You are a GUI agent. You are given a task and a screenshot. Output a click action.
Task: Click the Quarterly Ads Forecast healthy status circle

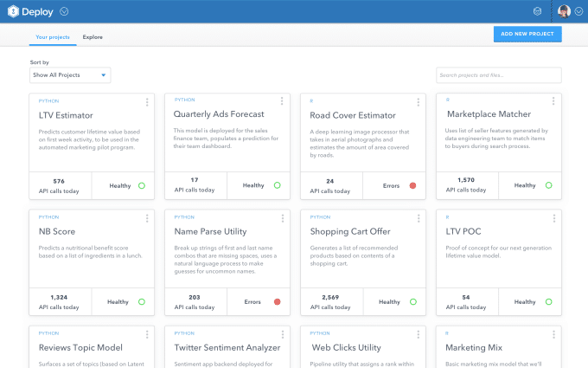(x=277, y=185)
